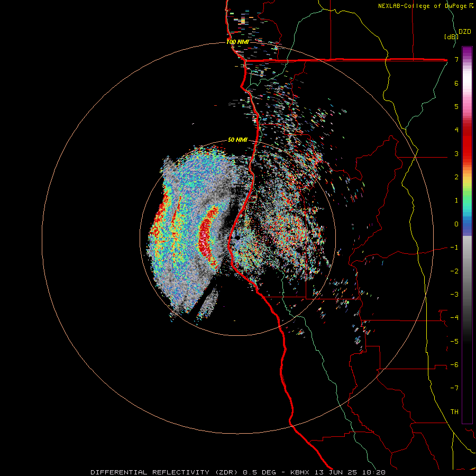Click the TH threshold label on the legend
This screenshot has height=476, width=476.
454,412
